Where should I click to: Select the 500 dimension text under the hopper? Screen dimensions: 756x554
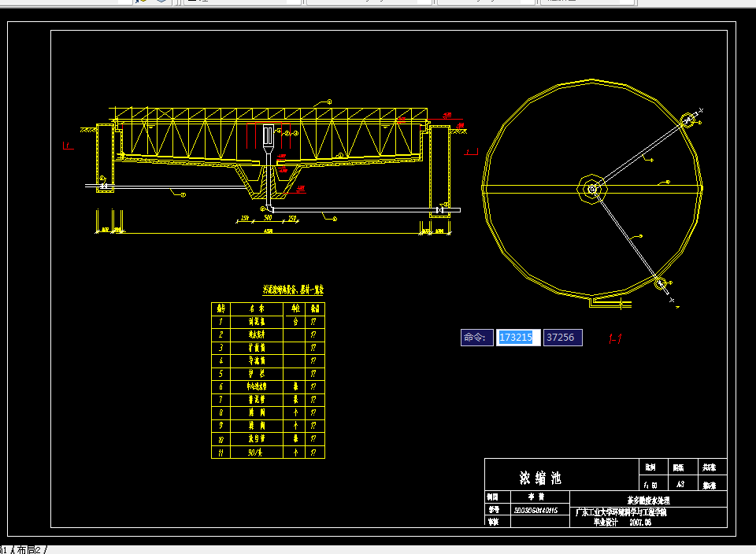tap(268, 218)
